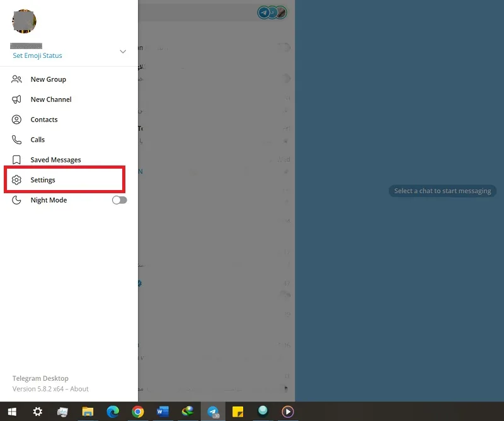Open the Settings menu entry
504x421 pixels.
(64, 180)
